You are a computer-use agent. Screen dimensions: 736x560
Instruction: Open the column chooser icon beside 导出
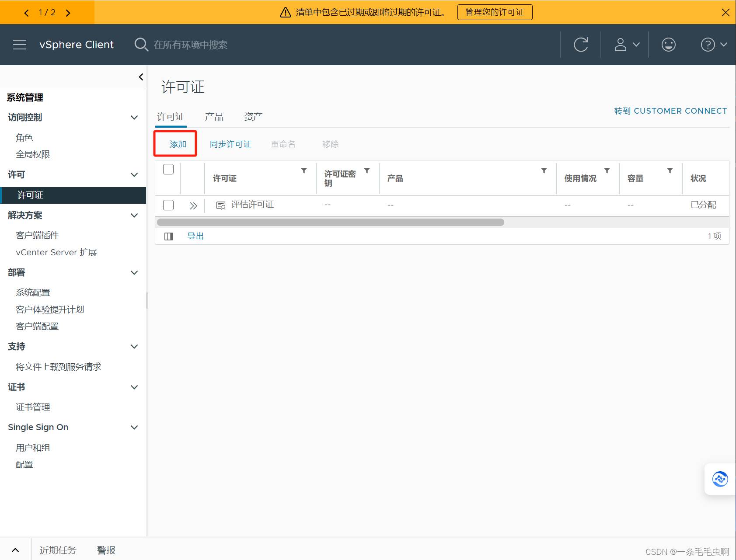click(169, 237)
